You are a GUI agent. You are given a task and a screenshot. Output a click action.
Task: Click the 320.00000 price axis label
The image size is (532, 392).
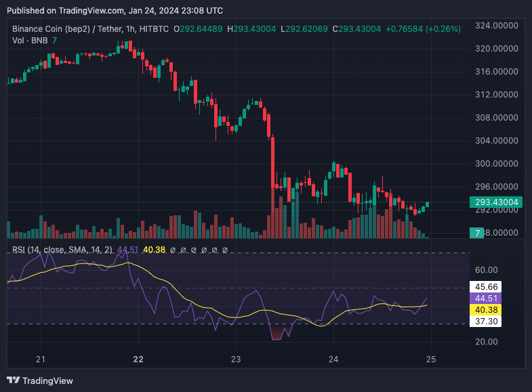(x=496, y=49)
